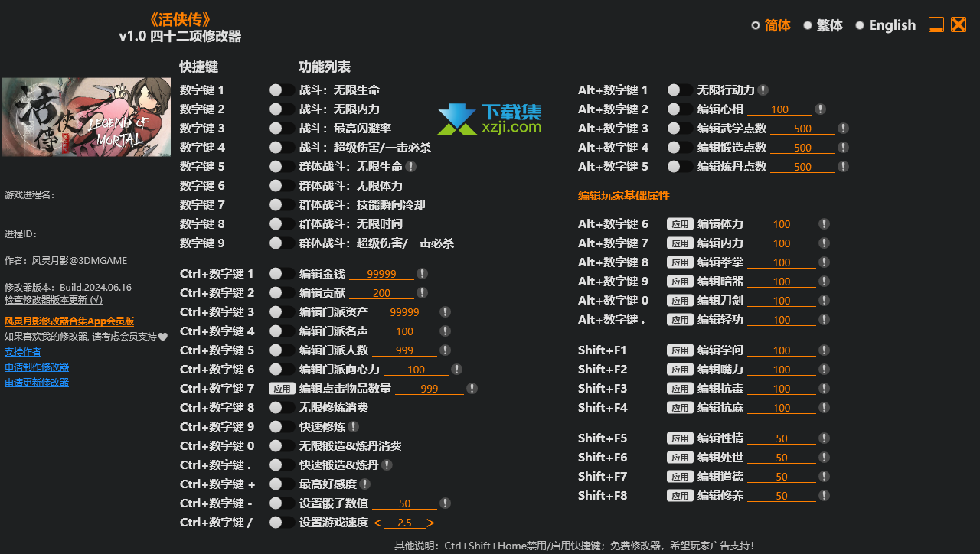Viewport: 980px width, 554px height.
Task: Toggle 战斗：无限生命 switch
Action: pyautogui.click(x=282, y=90)
